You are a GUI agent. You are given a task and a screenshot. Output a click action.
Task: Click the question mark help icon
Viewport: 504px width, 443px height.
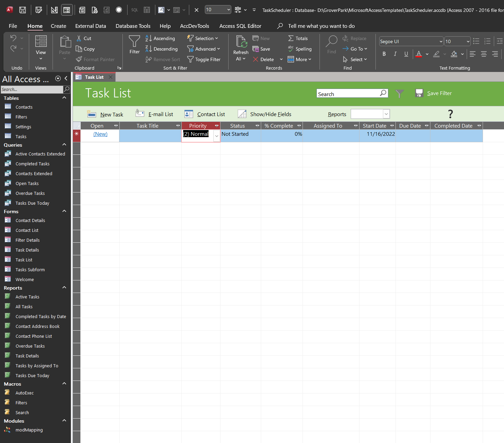450,114
